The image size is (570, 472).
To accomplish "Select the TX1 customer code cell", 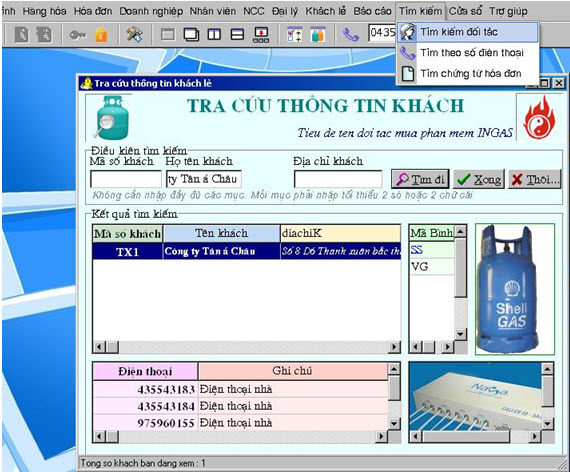I will (128, 251).
